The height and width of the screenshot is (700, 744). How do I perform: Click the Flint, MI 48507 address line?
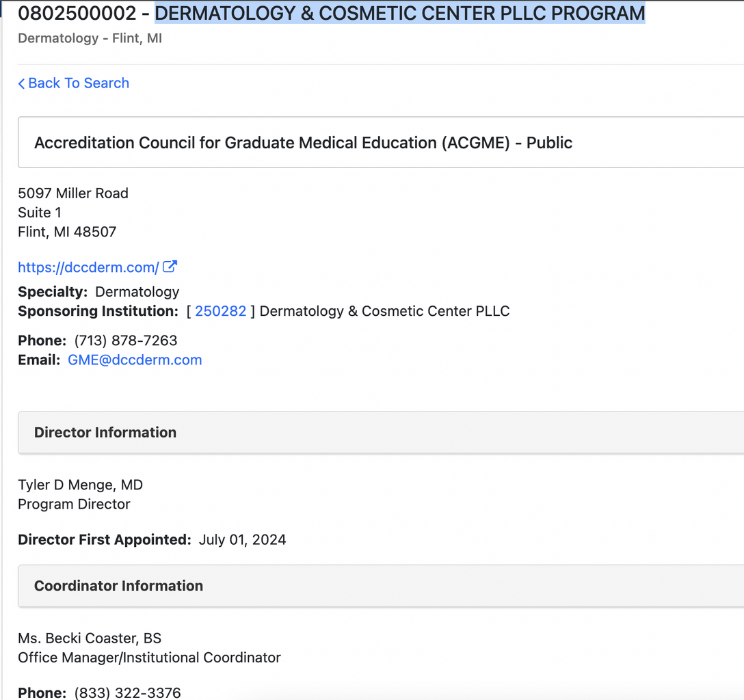click(67, 232)
